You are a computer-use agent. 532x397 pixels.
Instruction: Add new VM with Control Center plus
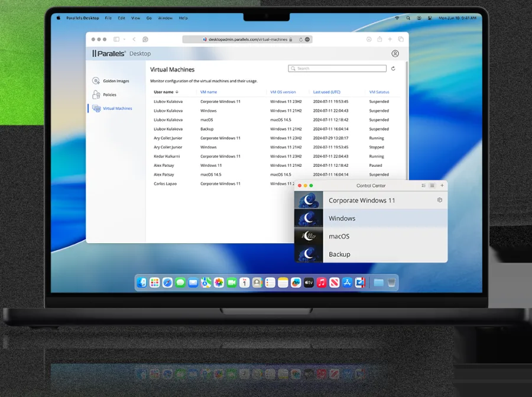tap(442, 185)
